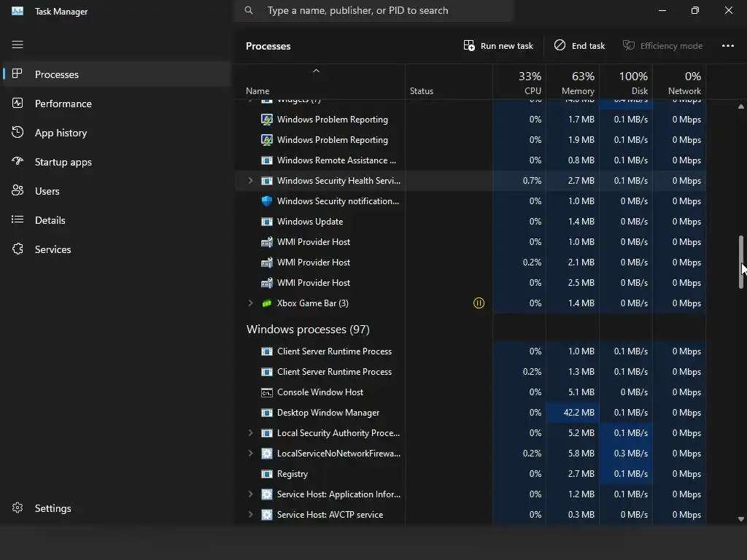This screenshot has width=747, height=560.
Task: Click the Users sidebar icon
Action: click(18, 190)
